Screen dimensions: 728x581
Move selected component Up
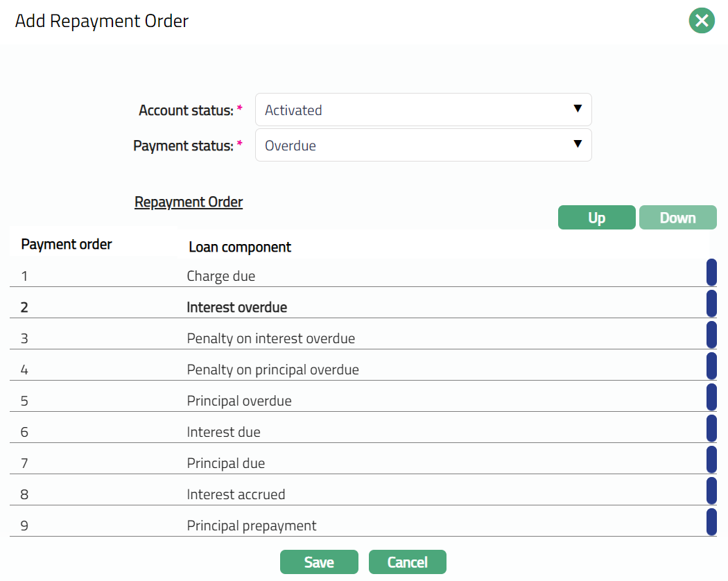coord(596,218)
